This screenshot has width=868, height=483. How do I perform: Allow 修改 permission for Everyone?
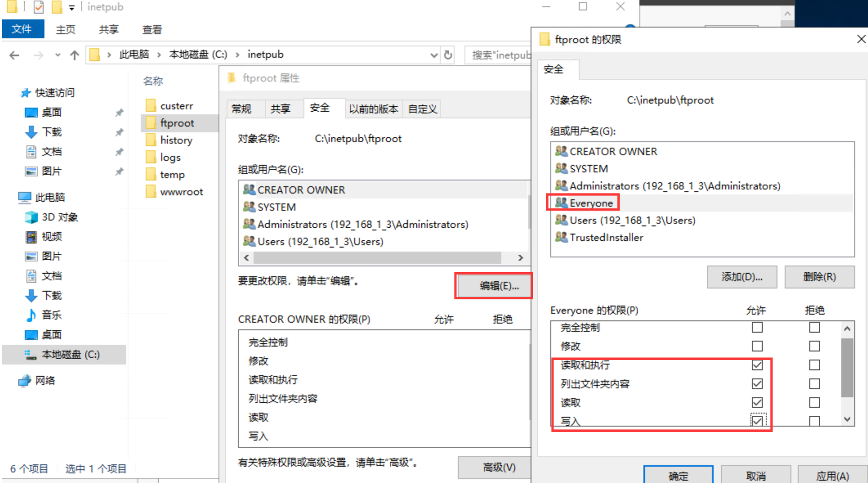(757, 346)
